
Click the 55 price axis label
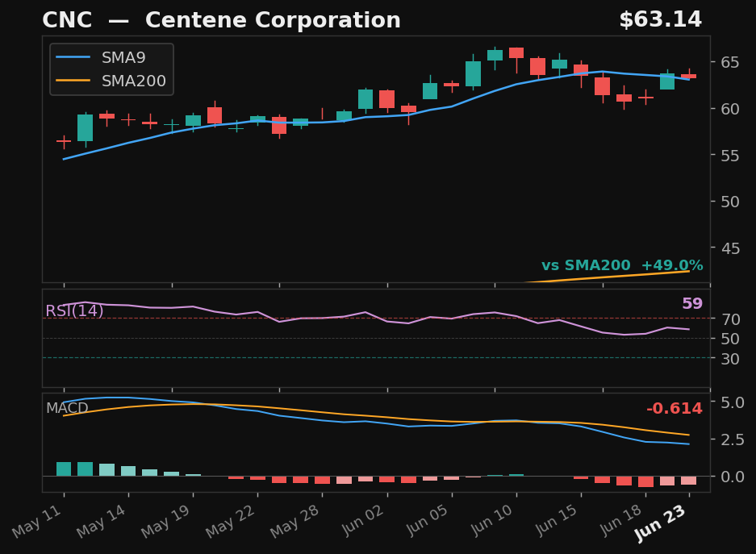coord(730,156)
